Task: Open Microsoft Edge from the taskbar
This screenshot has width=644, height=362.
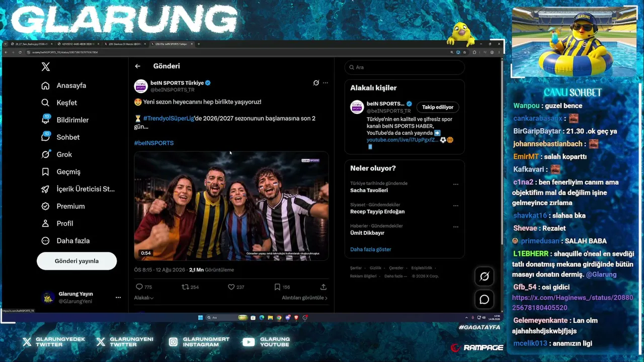Action: [262, 318]
